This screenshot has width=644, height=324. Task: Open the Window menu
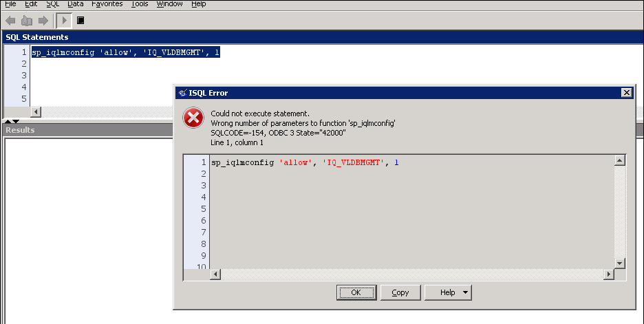point(170,3)
